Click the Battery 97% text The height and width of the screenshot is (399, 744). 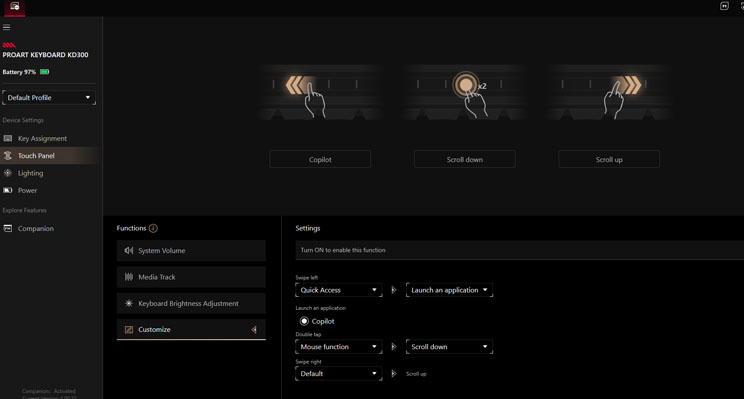pos(19,72)
